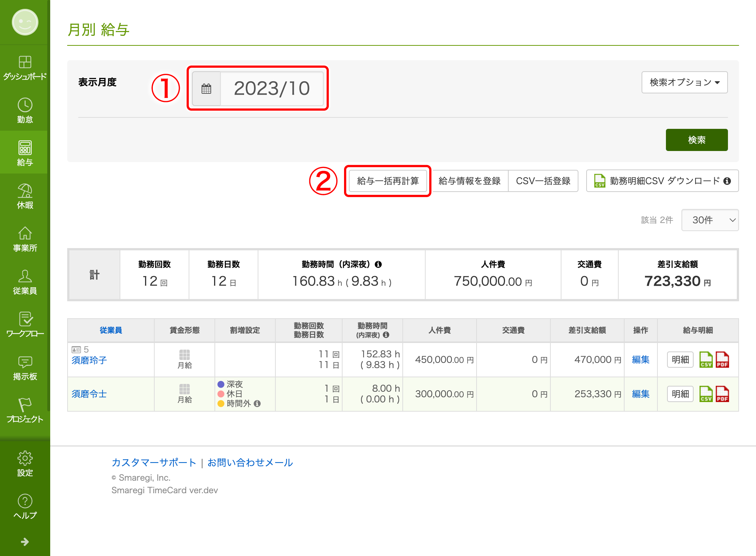Open ダッシュボード from the sidebar

(x=25, y=68)
